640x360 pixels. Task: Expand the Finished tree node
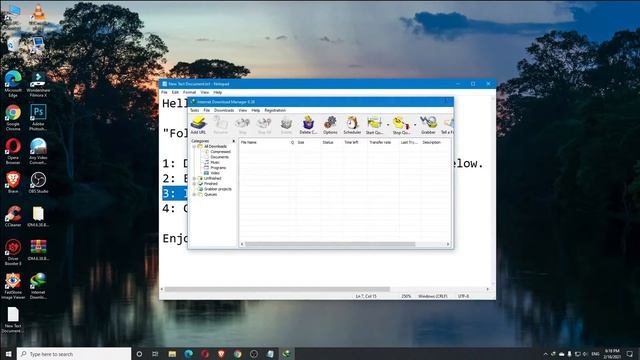click(194, 184)
